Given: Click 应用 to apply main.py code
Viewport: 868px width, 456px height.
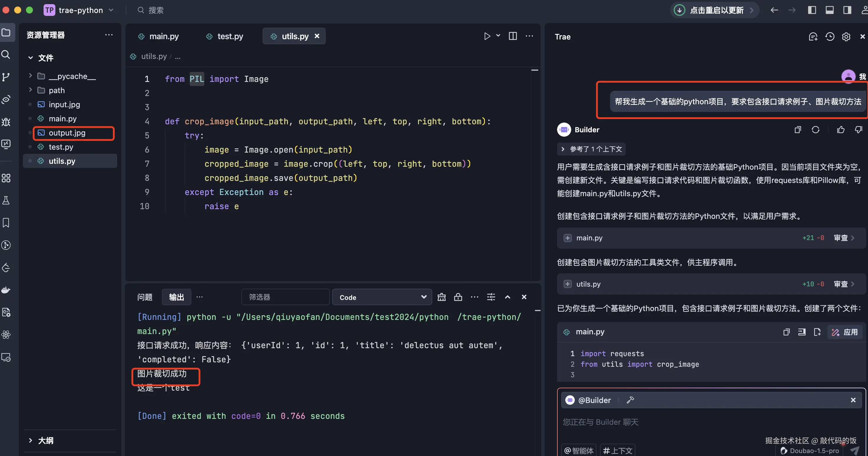Looking at the screenshot, I should point(845,332).
